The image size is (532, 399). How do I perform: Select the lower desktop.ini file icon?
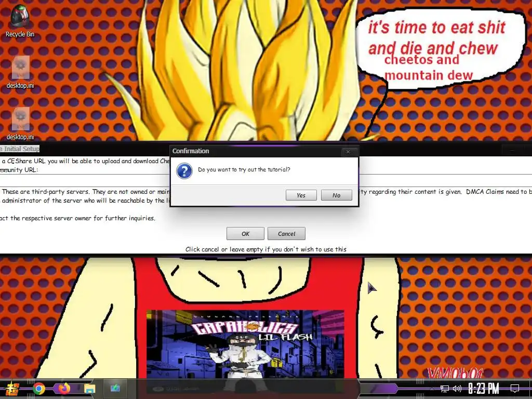click(x=20, y=124)
